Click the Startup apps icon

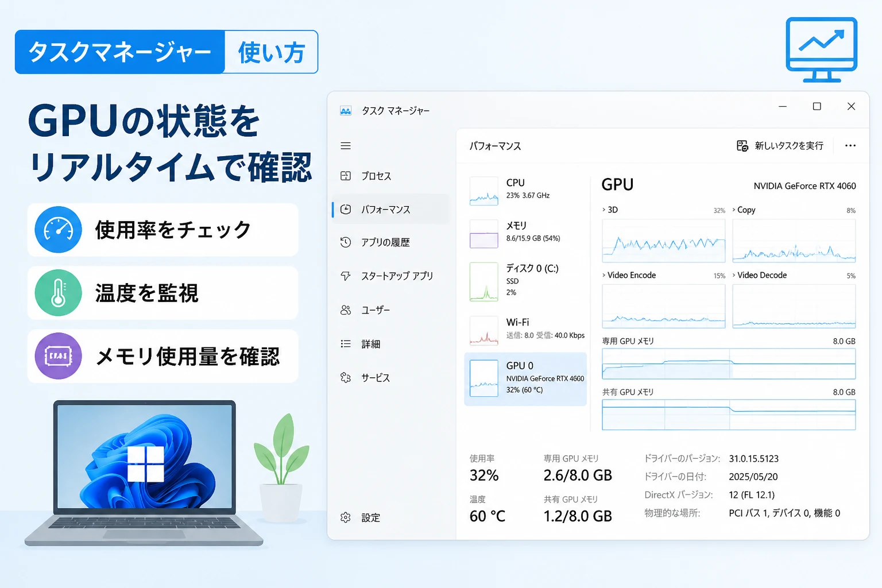[346, 276]
